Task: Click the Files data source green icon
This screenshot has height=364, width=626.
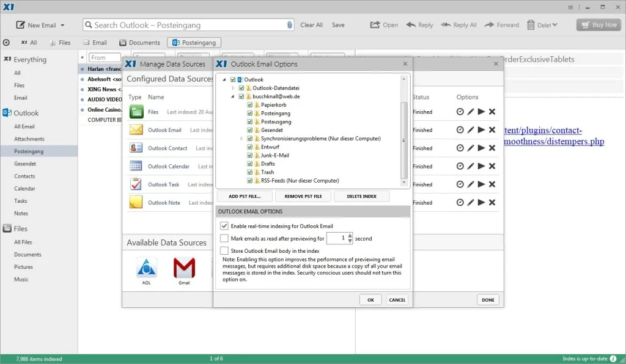Action: pos(136,112)
